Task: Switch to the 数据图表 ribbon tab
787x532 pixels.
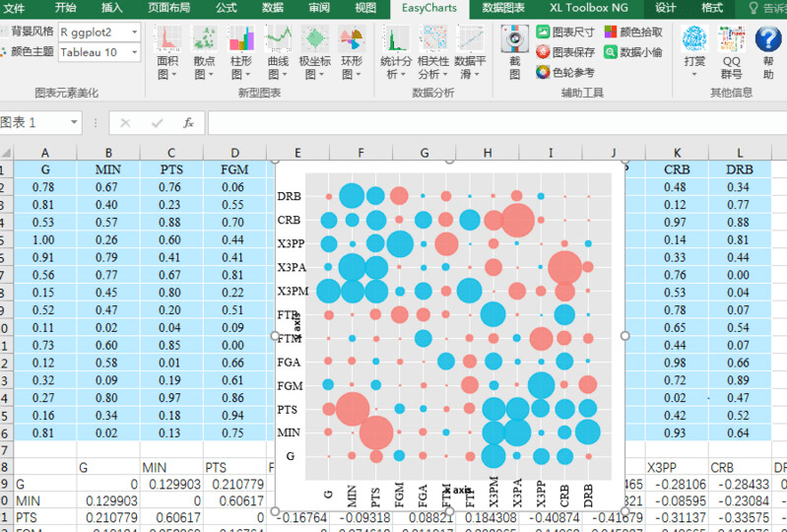Action: [x=503, y=8]
